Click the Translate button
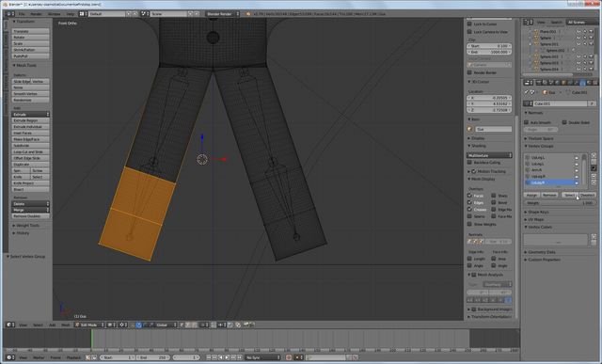602x364 pixels. coord(31,31)
